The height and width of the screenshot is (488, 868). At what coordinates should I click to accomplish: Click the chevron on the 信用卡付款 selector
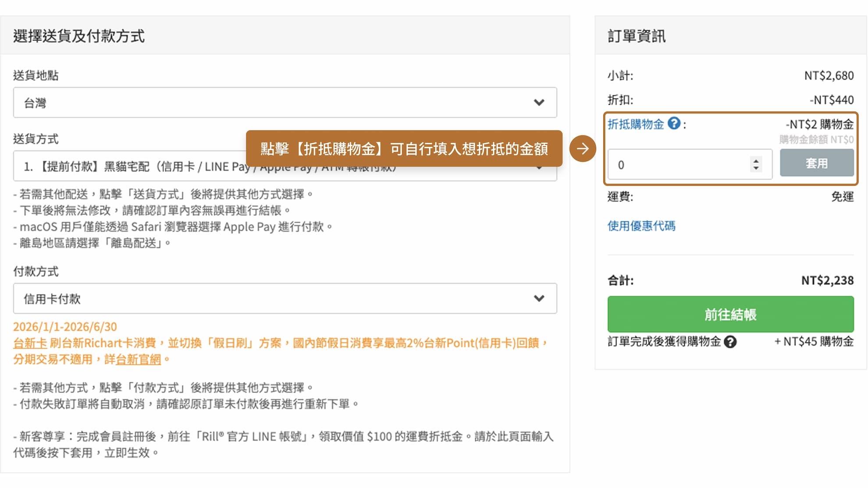[x=538, y=298]
